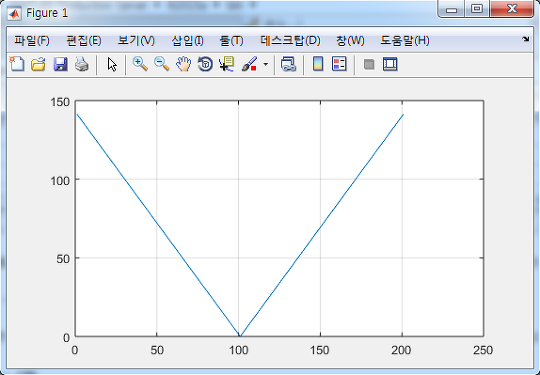Open the 파일(F) menu

[x=32, y=41]
